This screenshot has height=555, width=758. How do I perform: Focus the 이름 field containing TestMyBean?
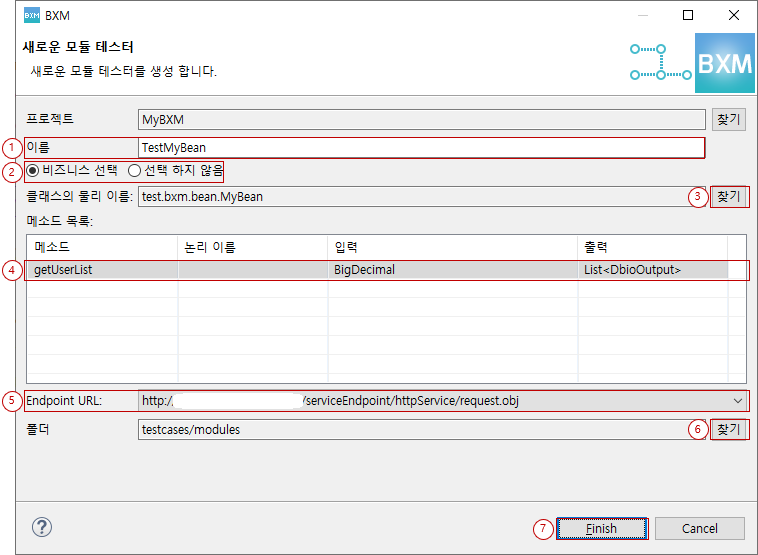tap(420, 148)
